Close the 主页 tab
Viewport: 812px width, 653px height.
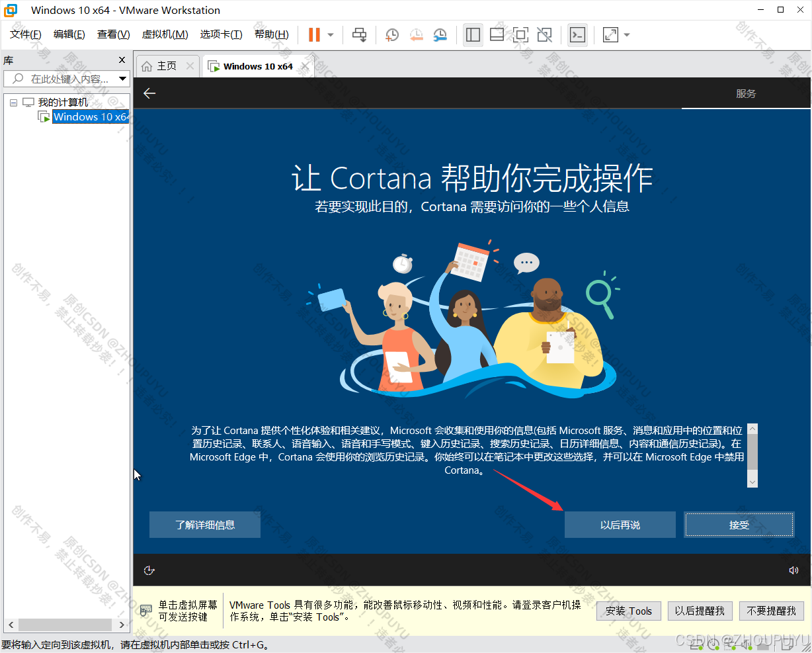190,66
